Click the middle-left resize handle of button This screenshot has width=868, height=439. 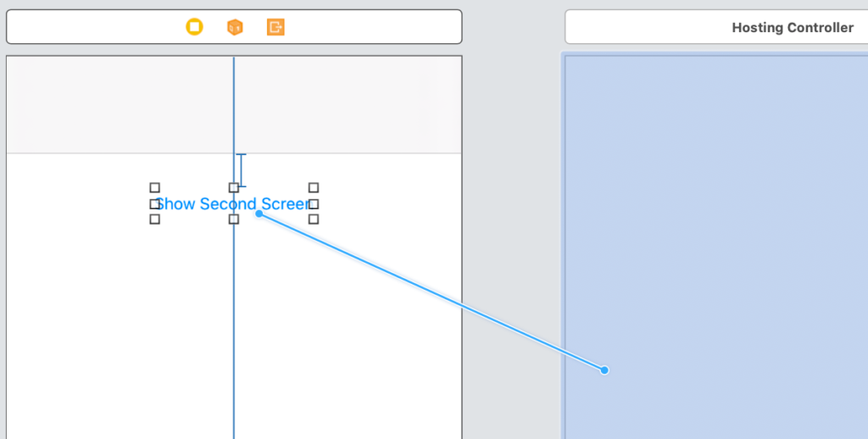(154, 203)
